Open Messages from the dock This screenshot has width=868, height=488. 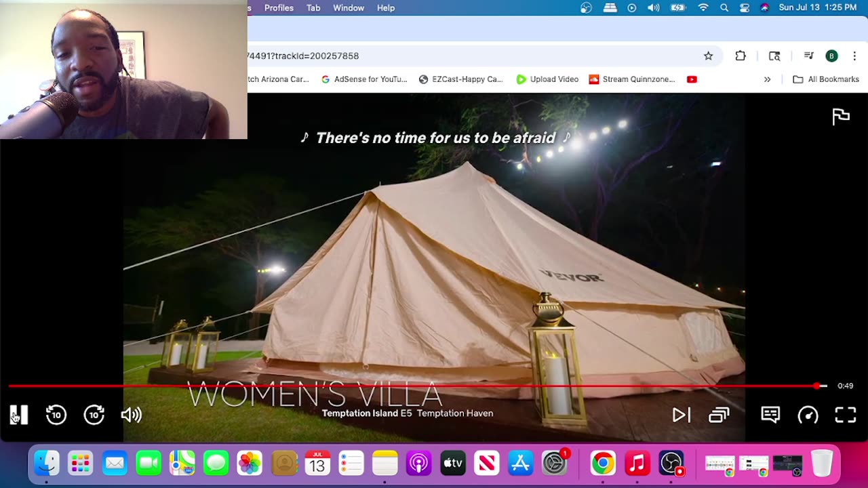tap(216, 464)
